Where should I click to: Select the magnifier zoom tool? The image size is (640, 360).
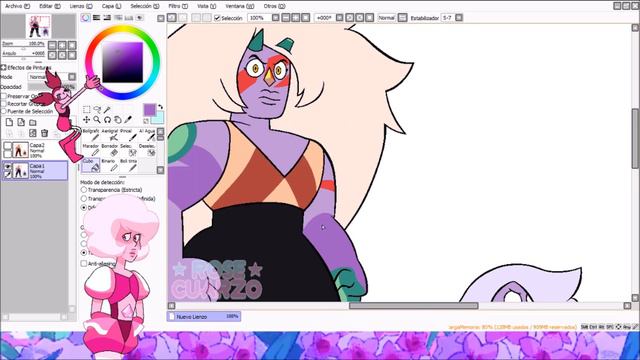(97, 120)
